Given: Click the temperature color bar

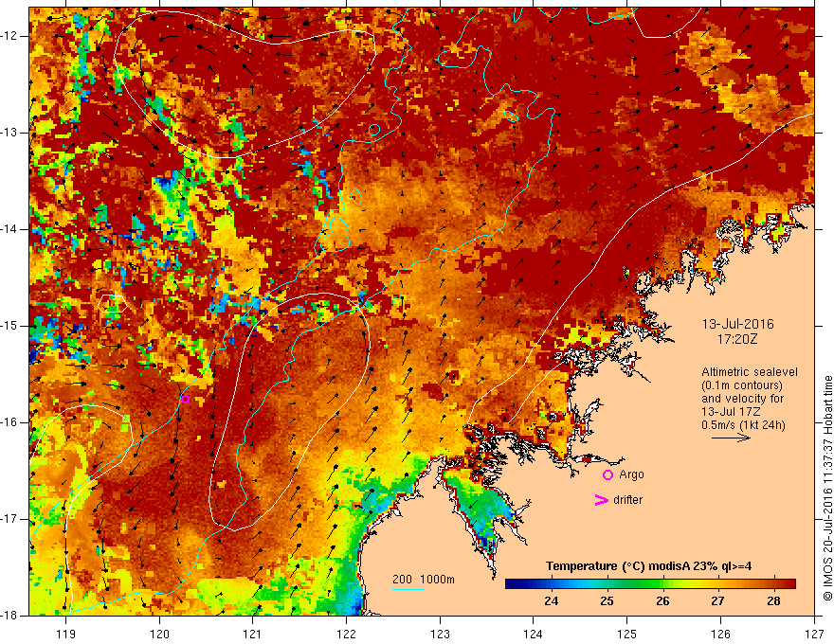Looking at the screenshot, I should coord(650,584).
